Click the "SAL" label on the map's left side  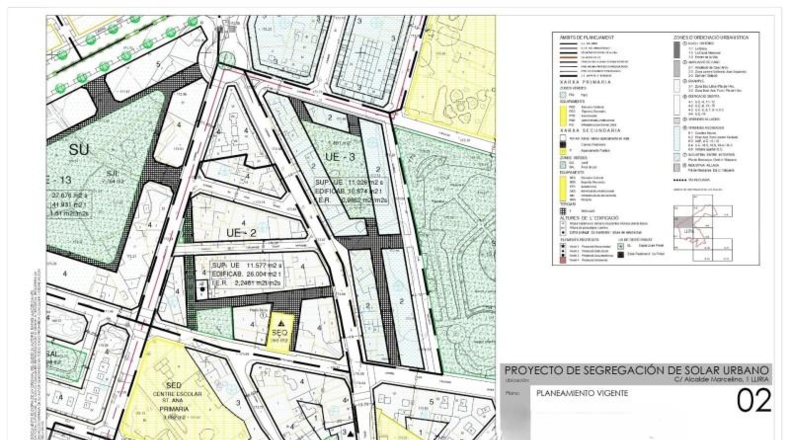pyautogui.click(x=51, y=354)
